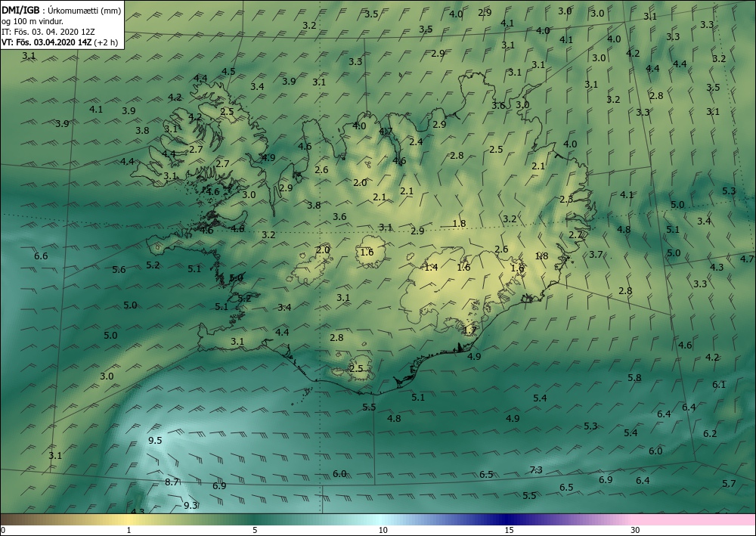The image size is (756, 536).
Task: Click the 6.6 value on the map
Action: click(x=41, y=256)
